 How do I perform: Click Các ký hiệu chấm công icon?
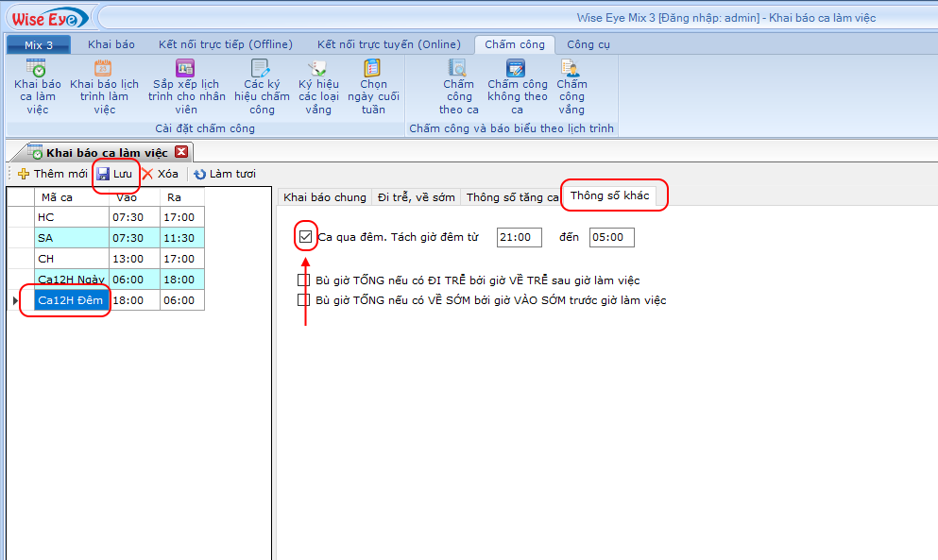point(261,69)
